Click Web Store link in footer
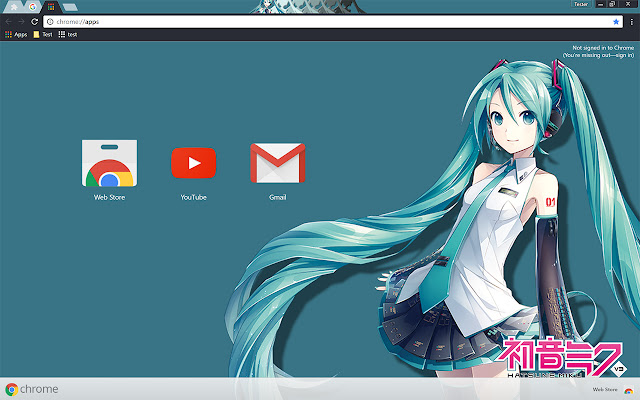The height and width of the screenshot is (400, 640). 605,389
